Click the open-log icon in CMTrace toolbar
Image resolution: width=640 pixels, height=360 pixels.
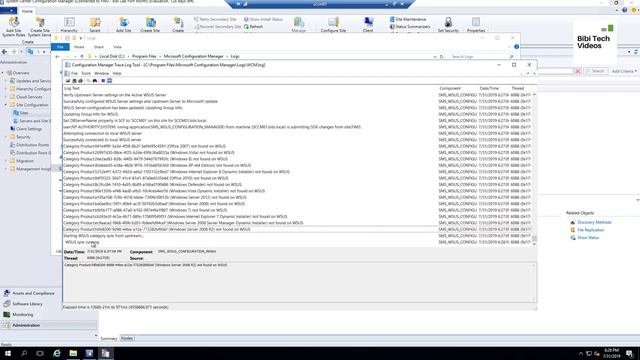point(68,81)
